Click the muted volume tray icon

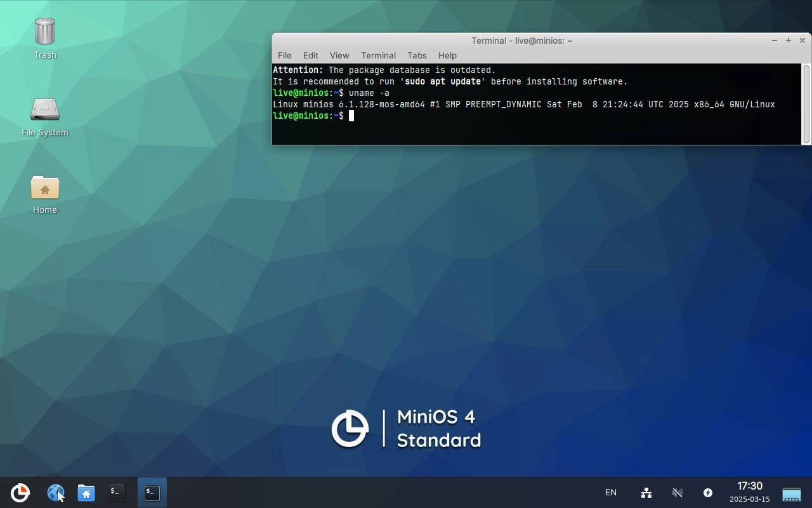[x=678, y=493]
